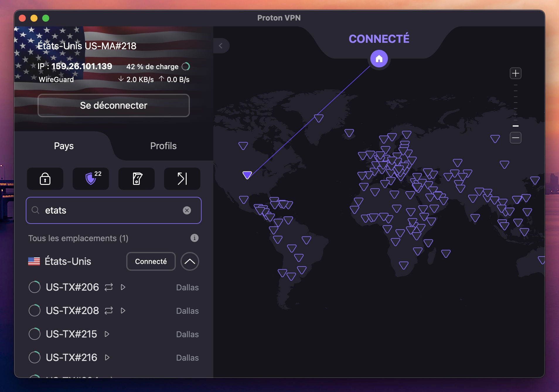Screen dimensions: 559x392
Task: Select the Pays tab
Action: click(64, 146)
